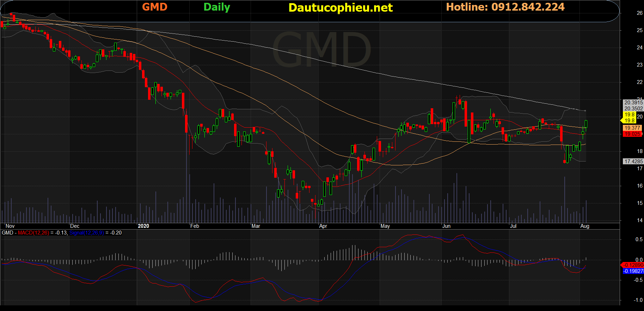Click price axis value 17
Viewport: 644px width, 311px height.
click(639, 169)
